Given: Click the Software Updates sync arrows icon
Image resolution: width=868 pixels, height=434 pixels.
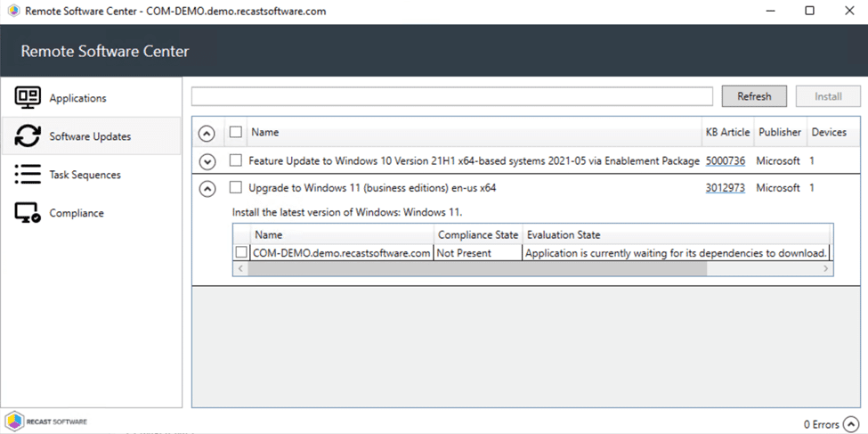Looking at the screenshot, I should 28,136.
